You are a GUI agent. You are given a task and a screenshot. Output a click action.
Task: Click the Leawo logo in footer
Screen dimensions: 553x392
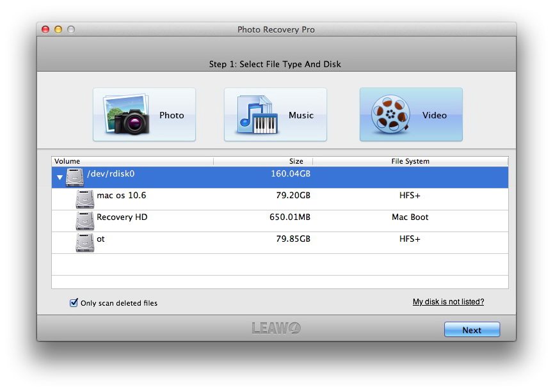276,329
